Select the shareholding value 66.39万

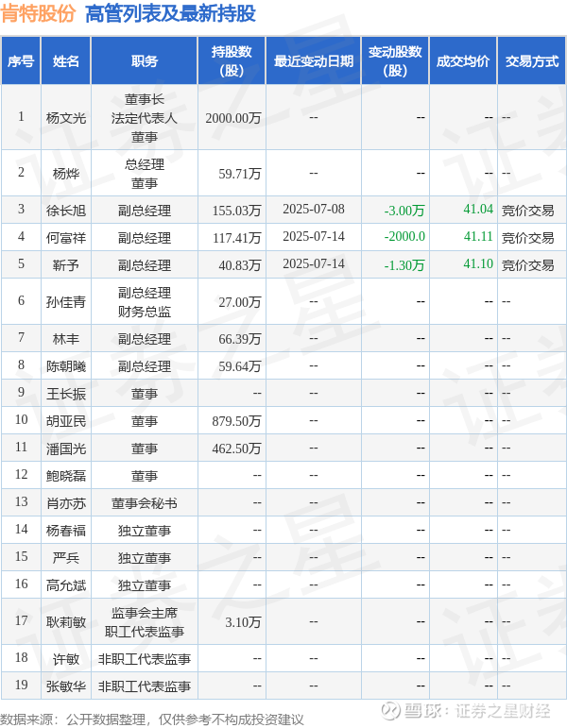click(240, 339)
